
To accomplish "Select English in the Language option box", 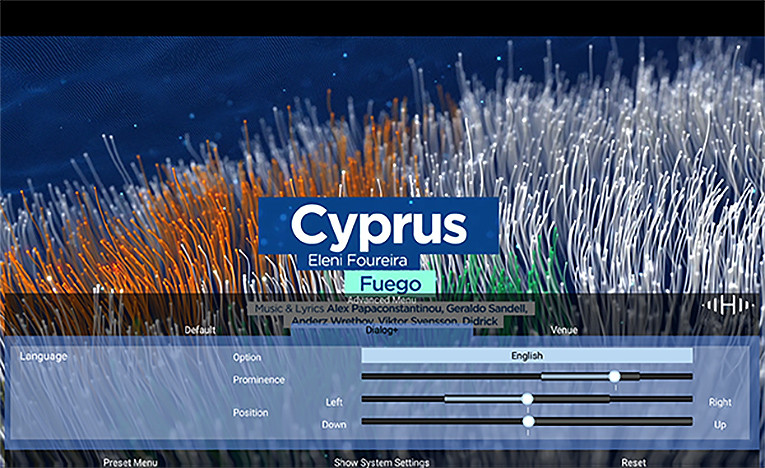I will pos(527,356).
